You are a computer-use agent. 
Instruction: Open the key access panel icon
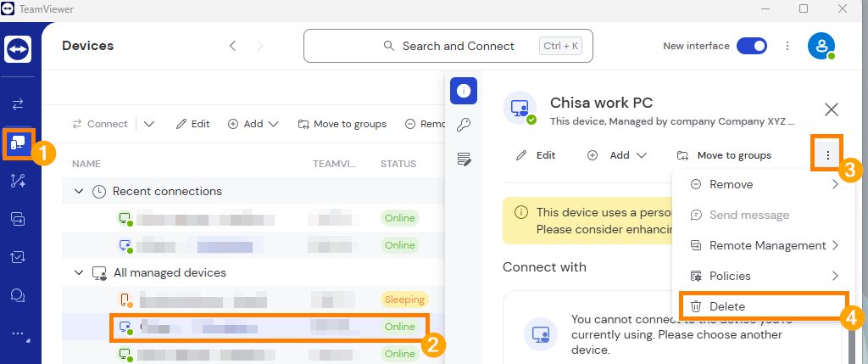point(464,126)
